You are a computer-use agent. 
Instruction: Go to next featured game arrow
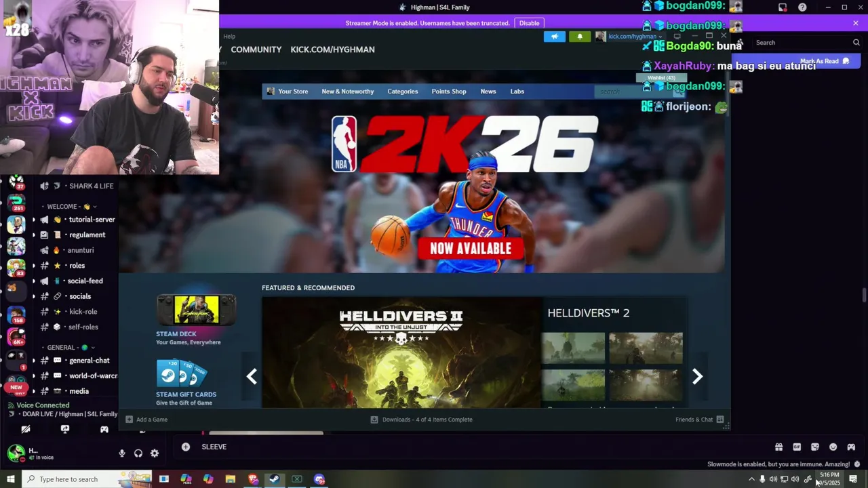(x=697, y=376)
